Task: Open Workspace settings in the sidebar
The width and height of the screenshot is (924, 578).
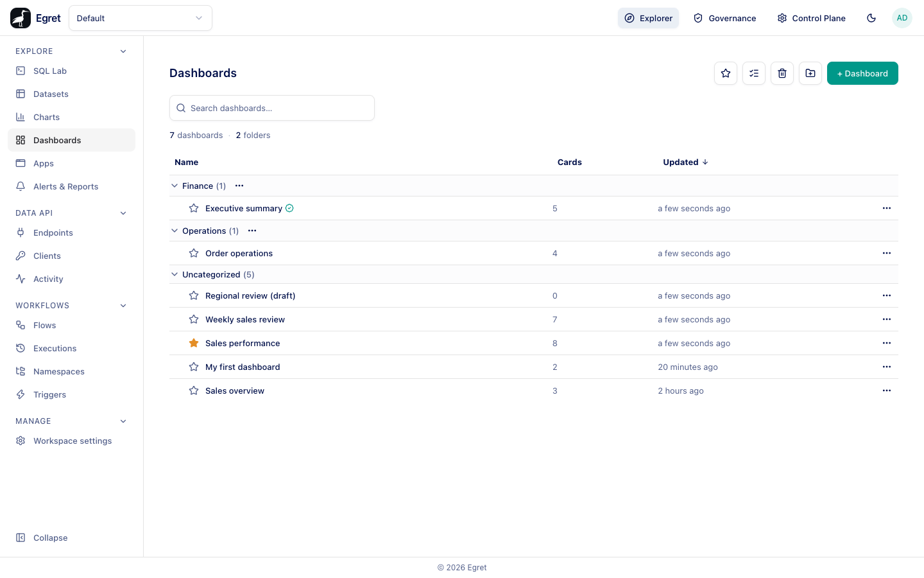Action: tap(71, 441)
